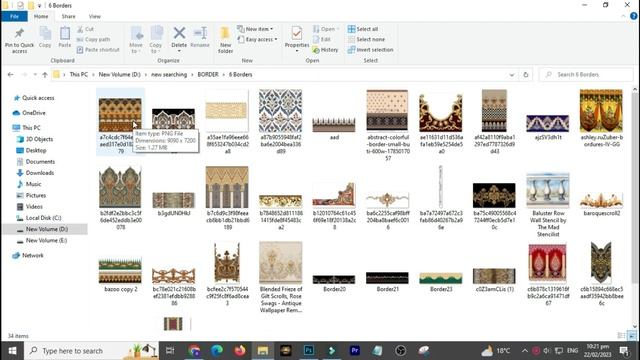Viewport: 640px width, 360px height.
Task: Click the Cut command
Action: (x=85, y=29)
